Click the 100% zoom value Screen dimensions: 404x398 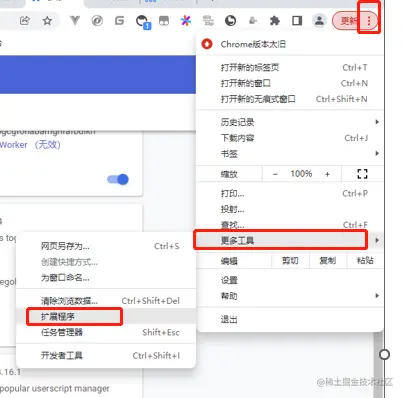pyautogui.click(x=301, y=174)
